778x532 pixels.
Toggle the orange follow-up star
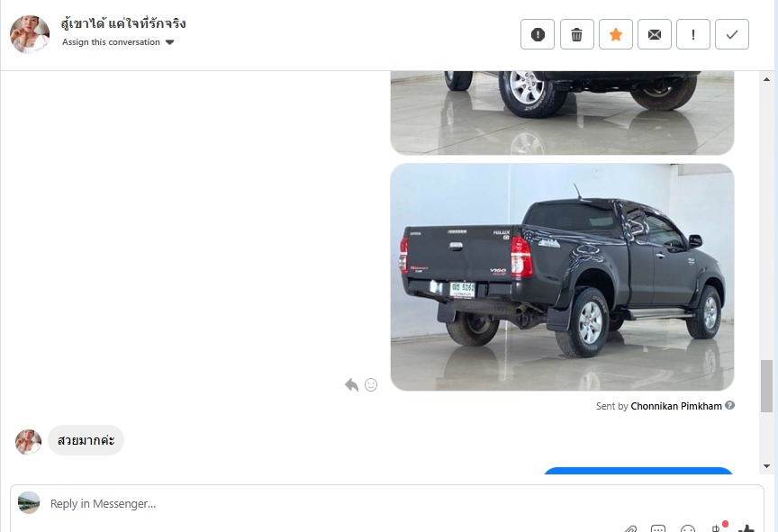click(x=616, y=34)
